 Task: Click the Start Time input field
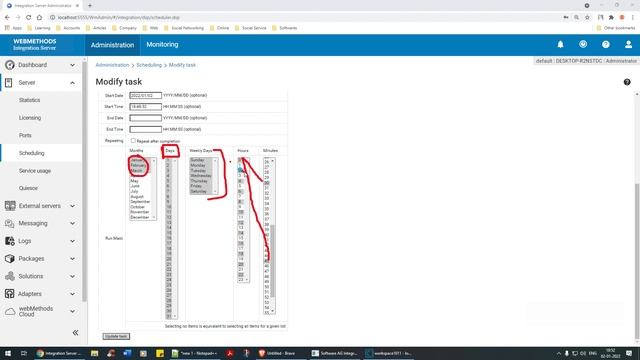click(x=145, y=107)
